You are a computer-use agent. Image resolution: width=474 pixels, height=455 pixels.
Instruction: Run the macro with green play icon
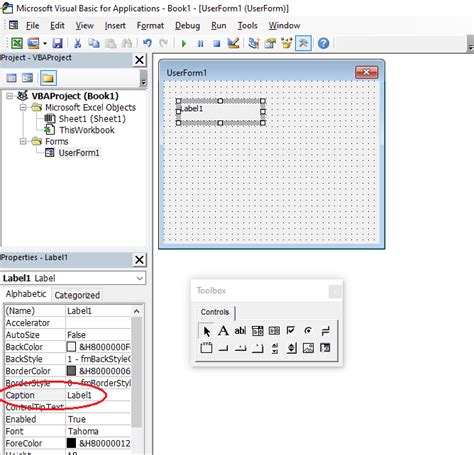(x=184, y=43)
